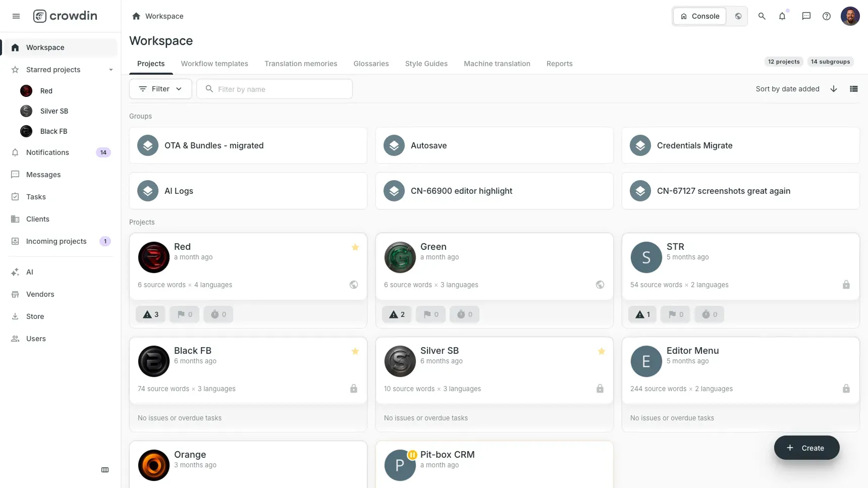The width and height of the screenshot is (868, 488).
Task: Open the Reports tab
Action: pos(559,64)
